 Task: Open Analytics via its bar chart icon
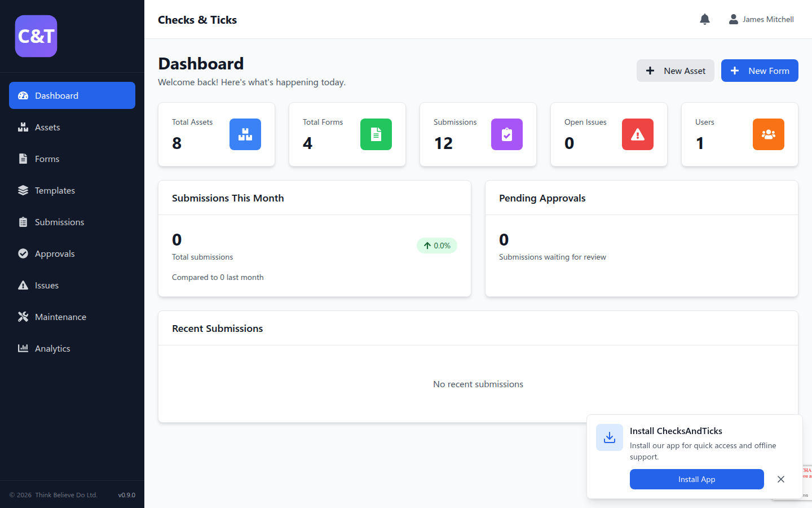pyautogui.click(x=23, y=348)
